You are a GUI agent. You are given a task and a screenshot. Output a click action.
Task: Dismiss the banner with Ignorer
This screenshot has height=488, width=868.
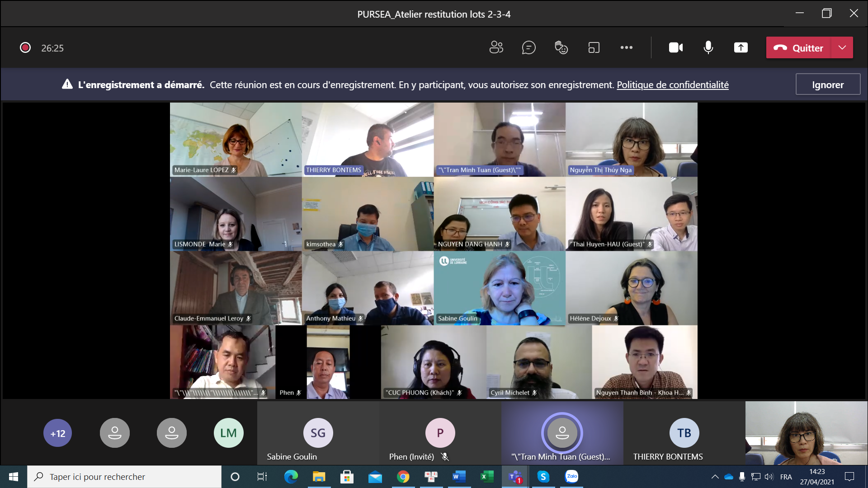[827, 84]
